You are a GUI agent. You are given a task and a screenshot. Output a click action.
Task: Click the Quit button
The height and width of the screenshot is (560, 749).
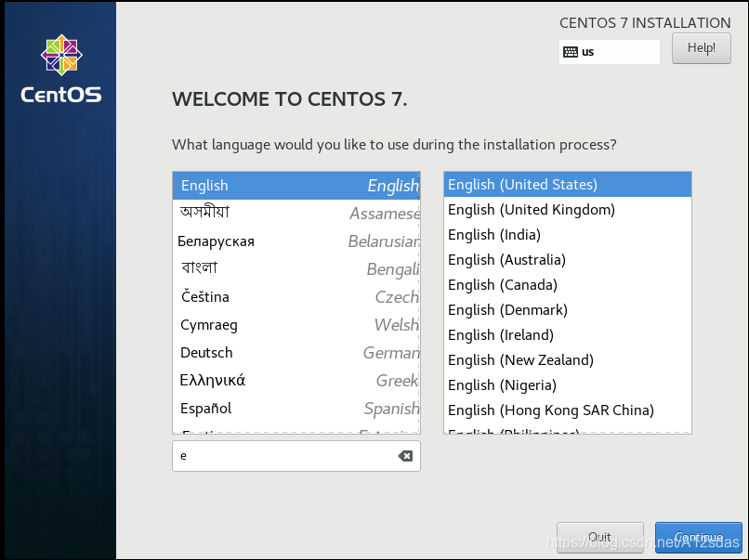click(x=600, y=537)
